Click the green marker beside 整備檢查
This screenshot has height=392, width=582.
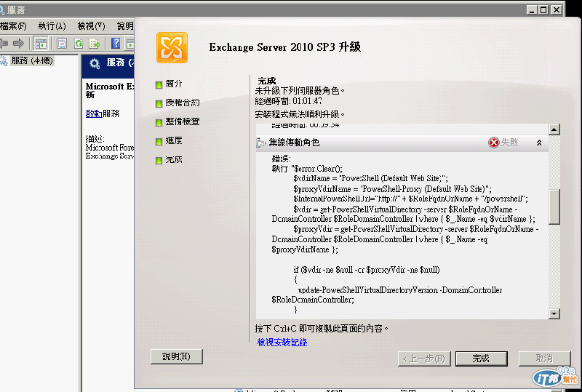(159, 122)
